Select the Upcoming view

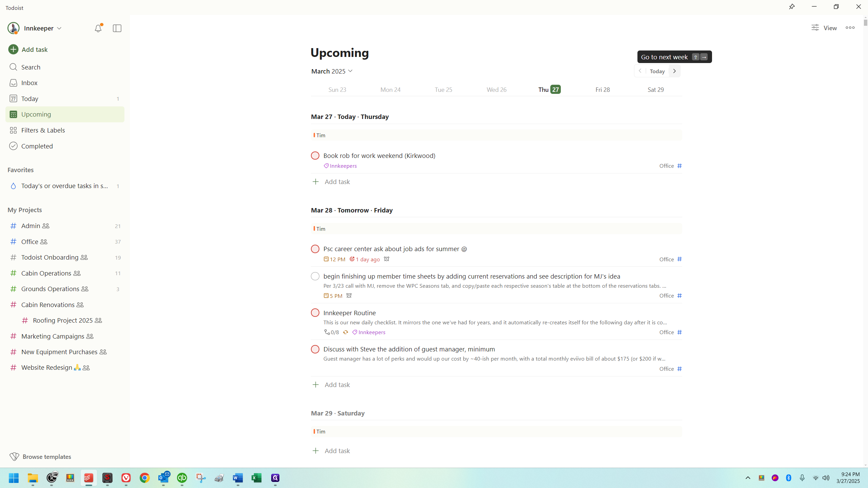pyautogui.click(x=65, y=114)
